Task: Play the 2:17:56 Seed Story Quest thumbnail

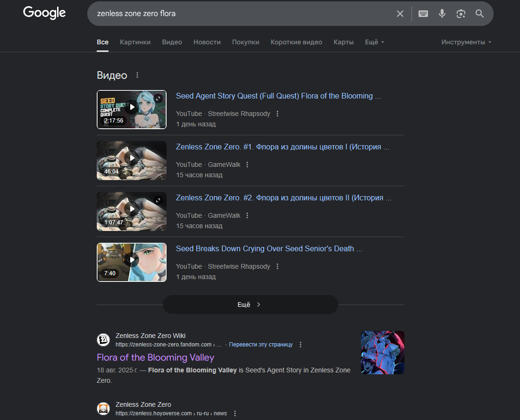Action: [132, 110]
